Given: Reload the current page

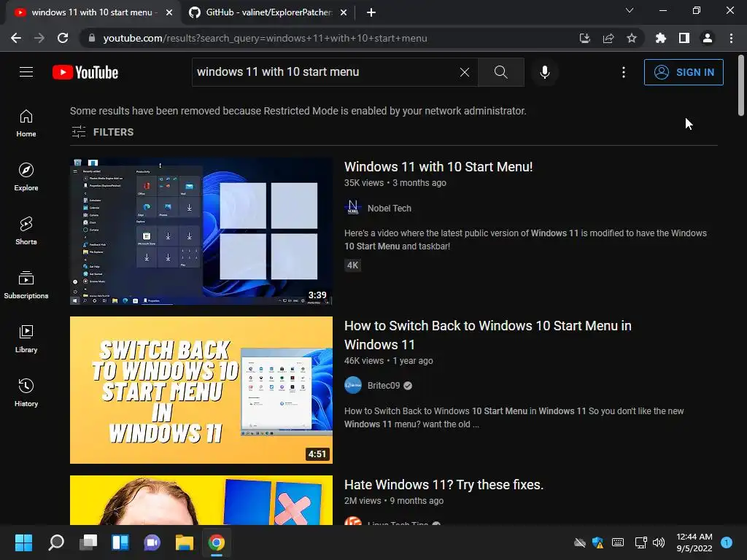Looking at the screenshot, I should (63, 38).
